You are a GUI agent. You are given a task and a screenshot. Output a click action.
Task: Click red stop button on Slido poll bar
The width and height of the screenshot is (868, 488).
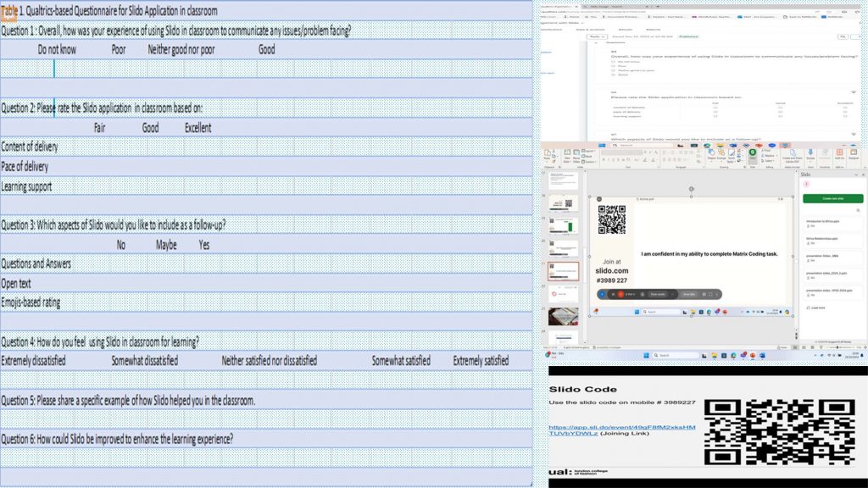(620, 294)
